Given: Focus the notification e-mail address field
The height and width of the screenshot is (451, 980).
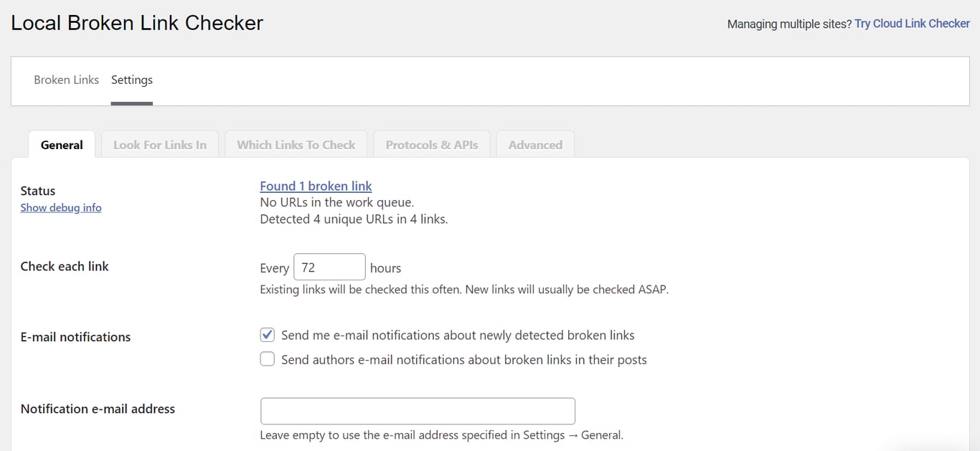Looking at the screenshot, I should click(x=417, y=411).
